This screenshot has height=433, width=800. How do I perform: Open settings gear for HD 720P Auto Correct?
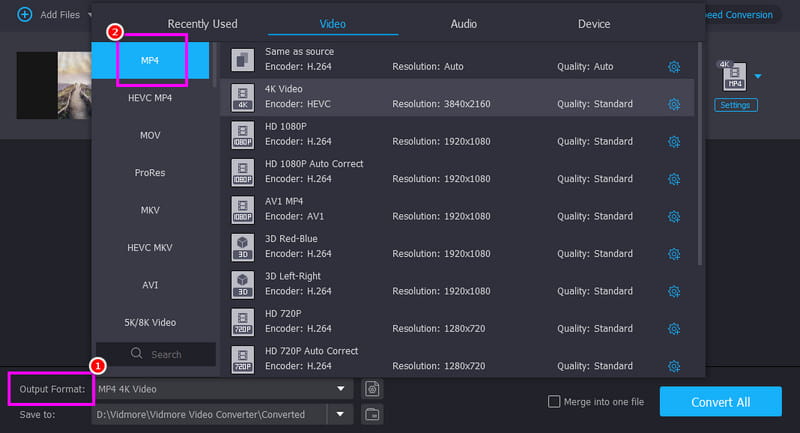click(673, 366)
